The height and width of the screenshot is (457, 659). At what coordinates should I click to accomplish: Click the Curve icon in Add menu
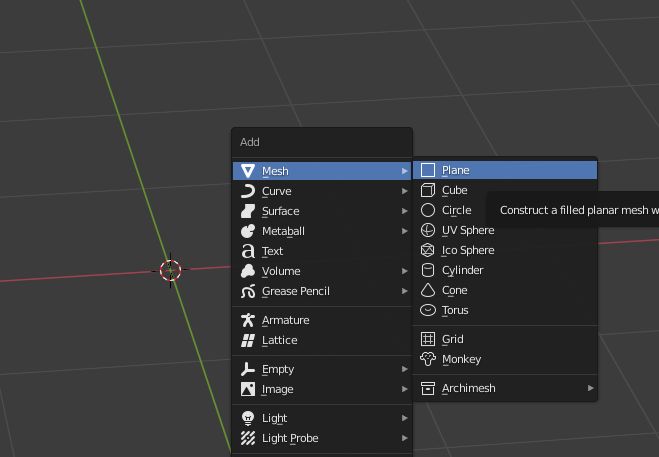tap(248, 191)
